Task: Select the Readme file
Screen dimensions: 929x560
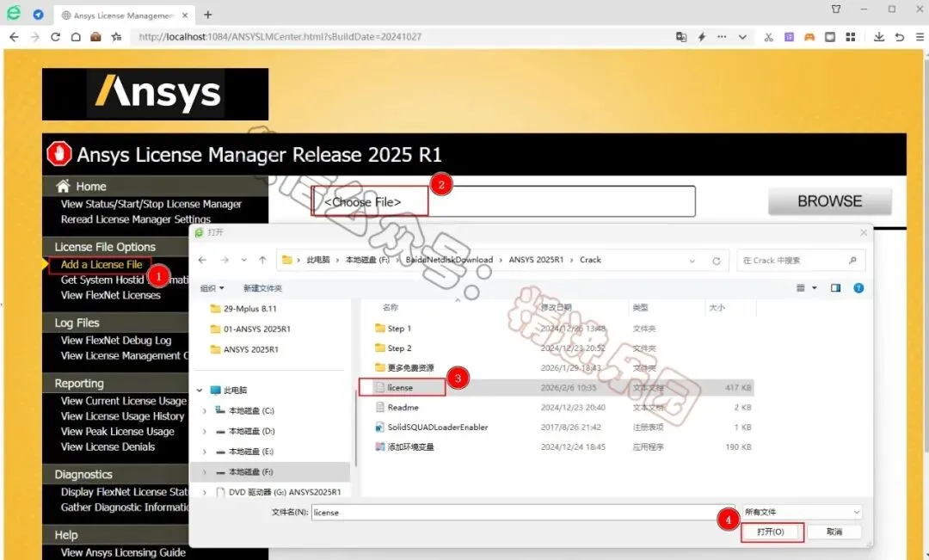Action: 403,407
